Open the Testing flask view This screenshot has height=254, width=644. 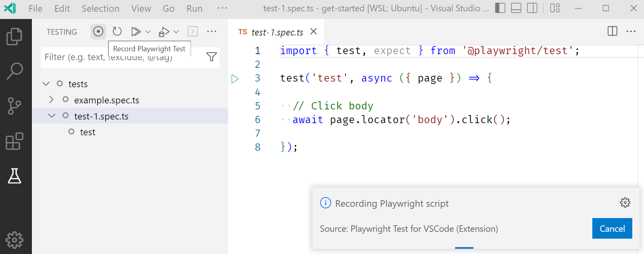15,176
